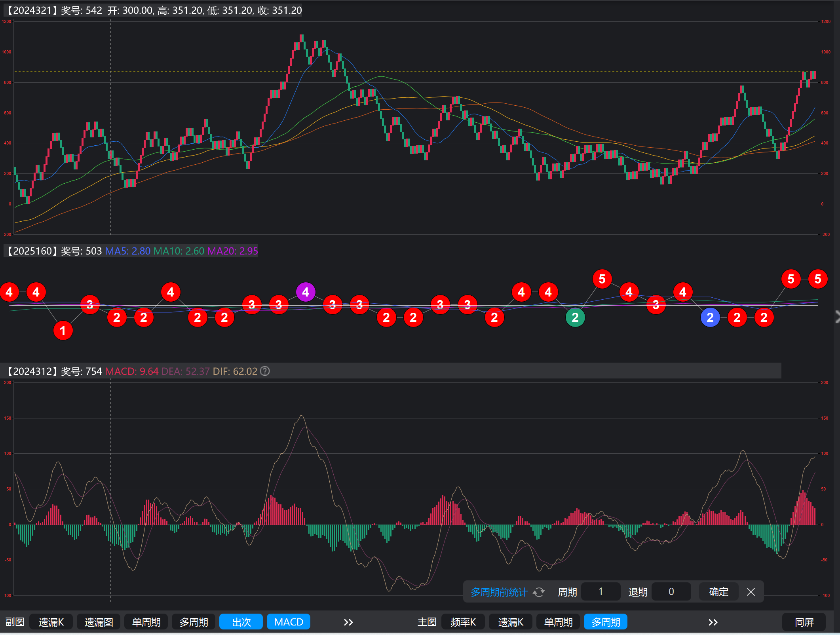Screen dimensions: 840x635
Task: Click the 退期 value input field
Action: 671,592
